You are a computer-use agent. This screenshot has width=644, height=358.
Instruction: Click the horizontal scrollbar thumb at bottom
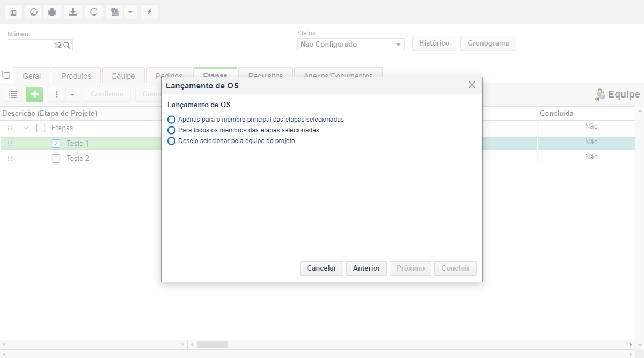pos(212,344)
